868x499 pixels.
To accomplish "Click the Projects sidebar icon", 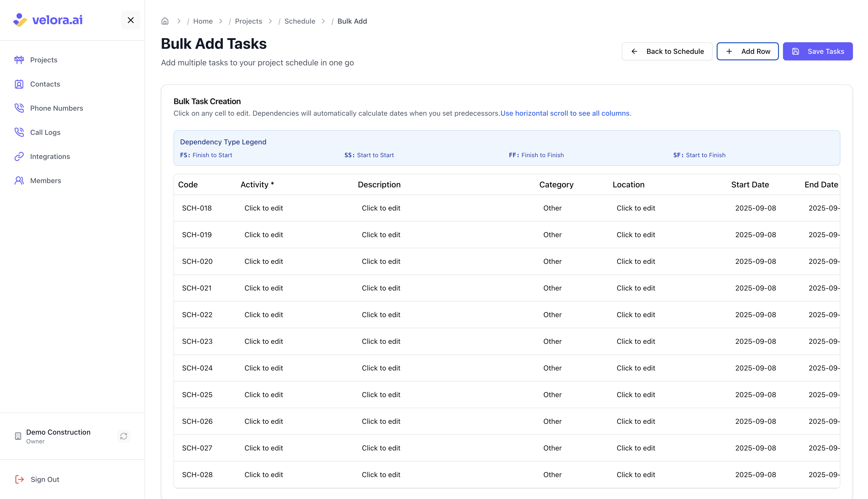I will point(19,60).
